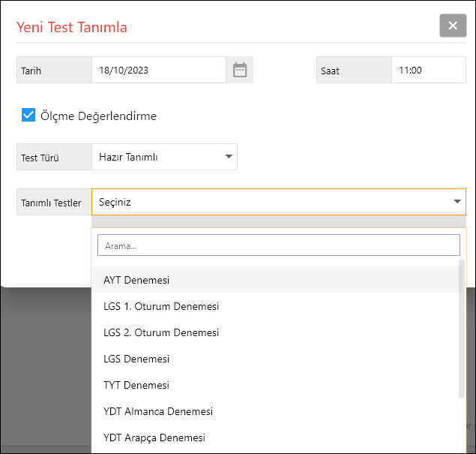Select LGS Denemesi from the list
This screenshot has width=476, height=454.
(x=136, y=359)
